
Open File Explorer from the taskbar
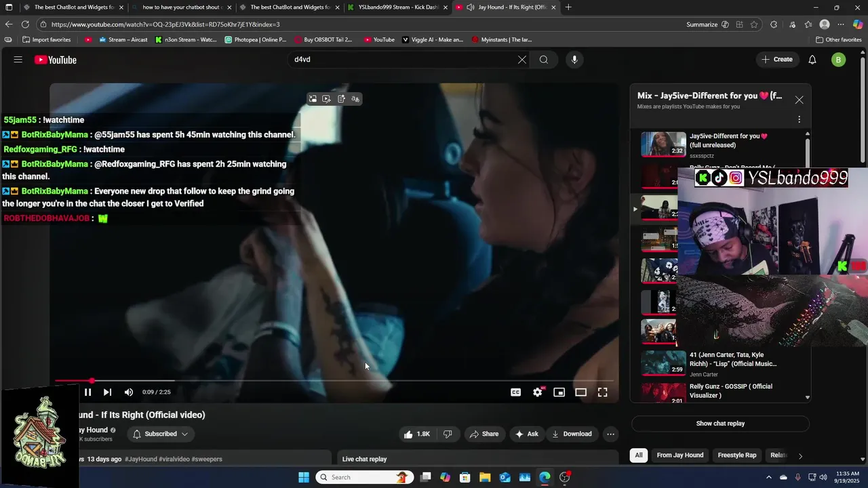pyautogui.click(x=485, y=477)
